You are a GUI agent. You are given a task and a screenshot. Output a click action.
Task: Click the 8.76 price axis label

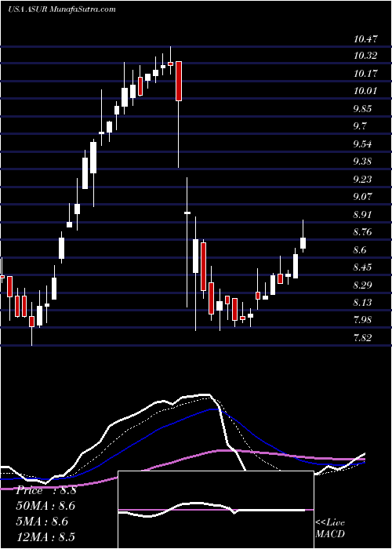(x=363, y=232)
